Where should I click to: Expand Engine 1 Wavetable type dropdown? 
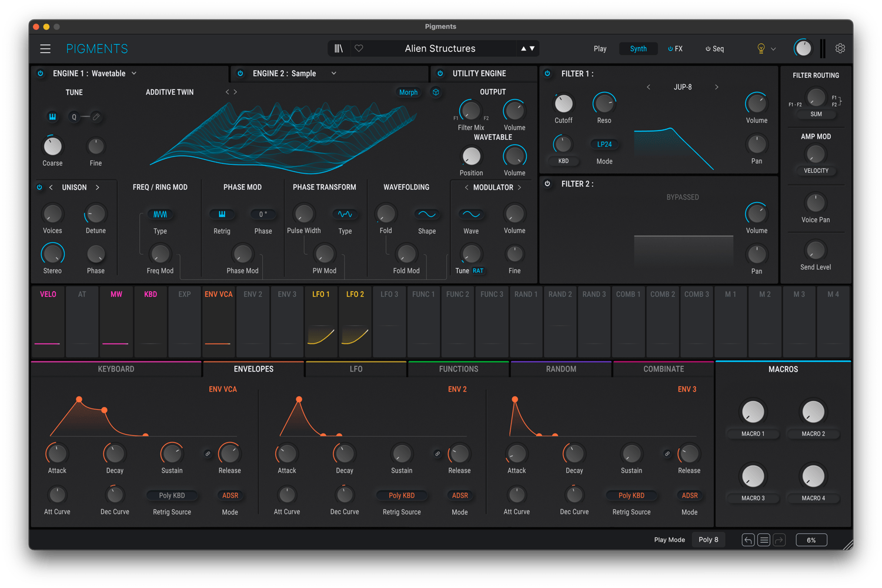[134, 73]
